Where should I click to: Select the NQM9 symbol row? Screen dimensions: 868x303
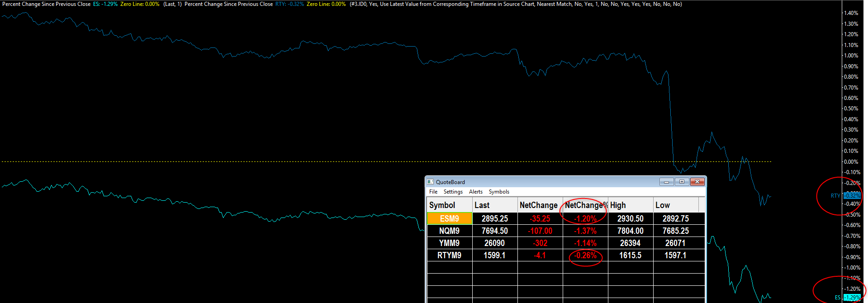point(450,231)
